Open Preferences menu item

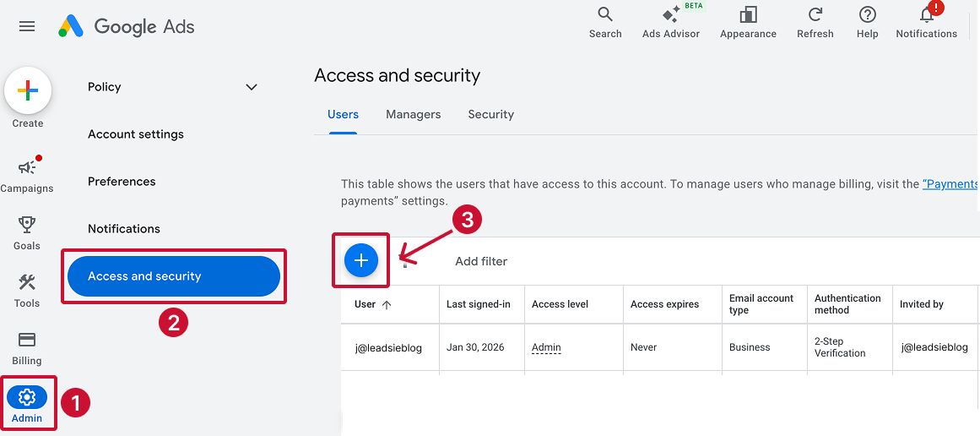click(122, 182)
